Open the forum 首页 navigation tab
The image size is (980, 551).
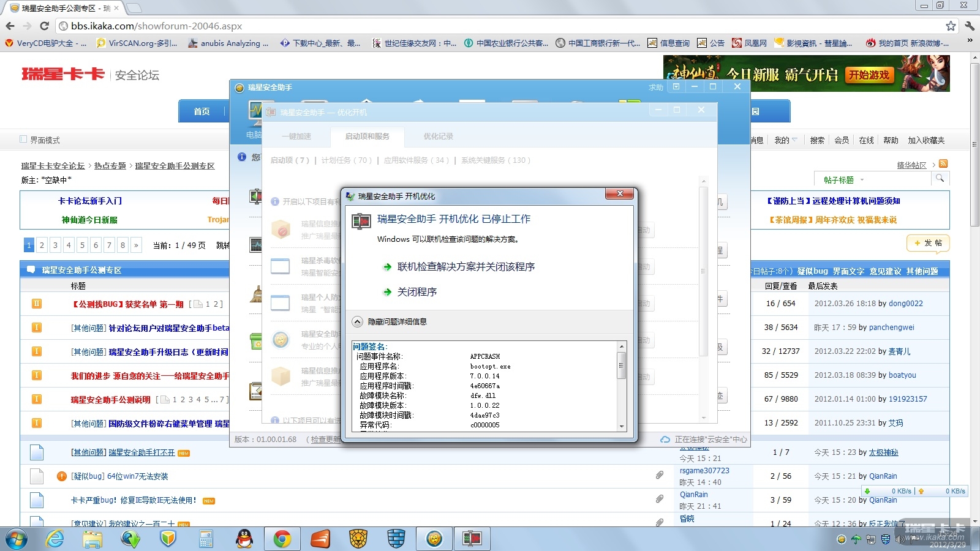point(202,111)
